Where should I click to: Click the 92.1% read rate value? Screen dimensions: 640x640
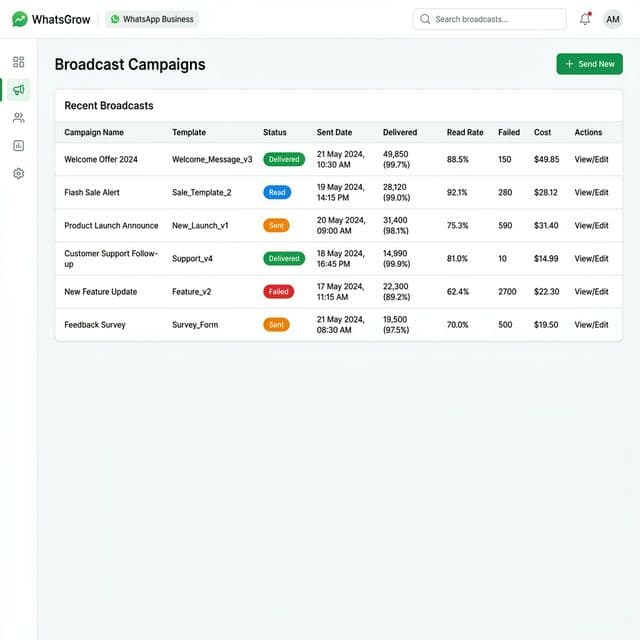pos(457,193)
